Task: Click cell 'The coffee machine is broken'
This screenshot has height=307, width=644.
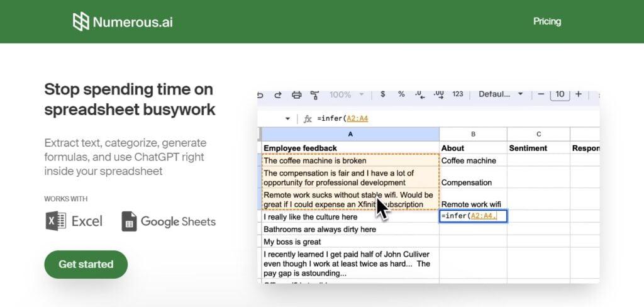Action: tap(350, 160)
